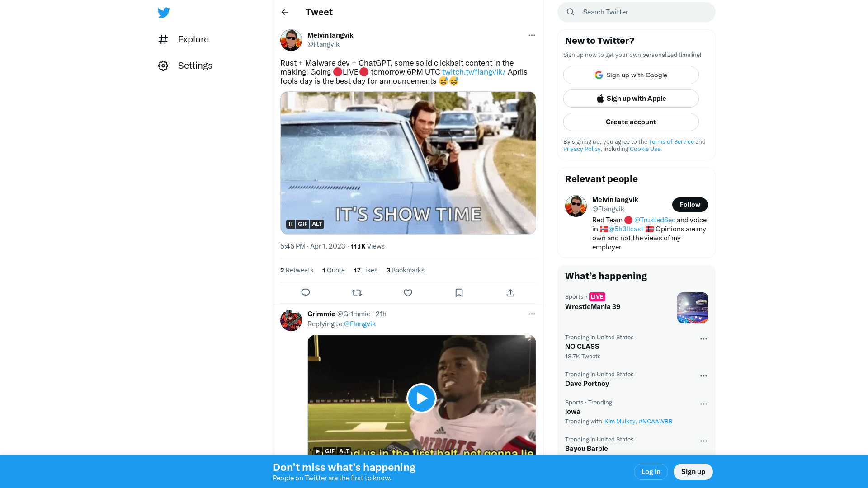Screen dimensions: 868x488
Task: Bookmark the tweet with bookmark icon
Action: point(459,293)
